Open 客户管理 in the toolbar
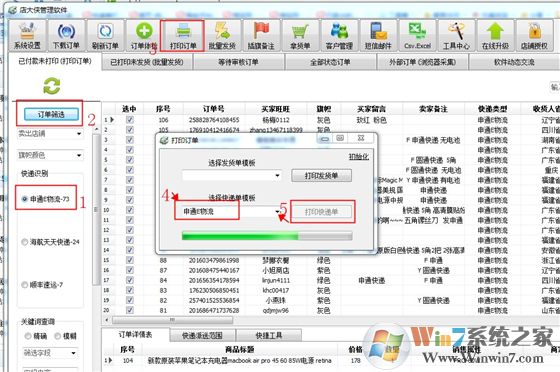Image resolution: width=560 pixels, height=372 pixels. tap(339, 35)
